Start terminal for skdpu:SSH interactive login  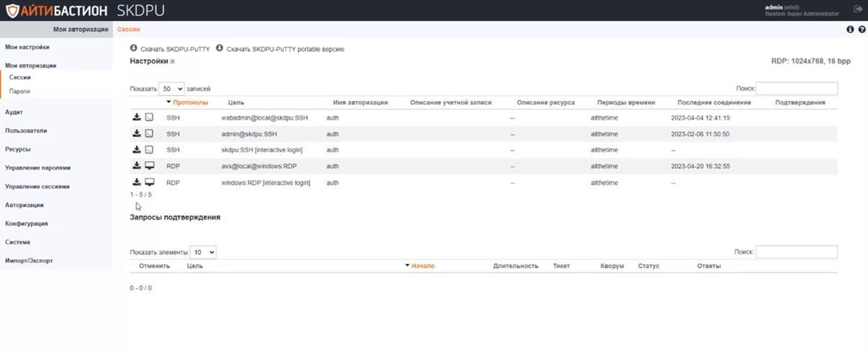pyautogui.click(x=149, y=150)
